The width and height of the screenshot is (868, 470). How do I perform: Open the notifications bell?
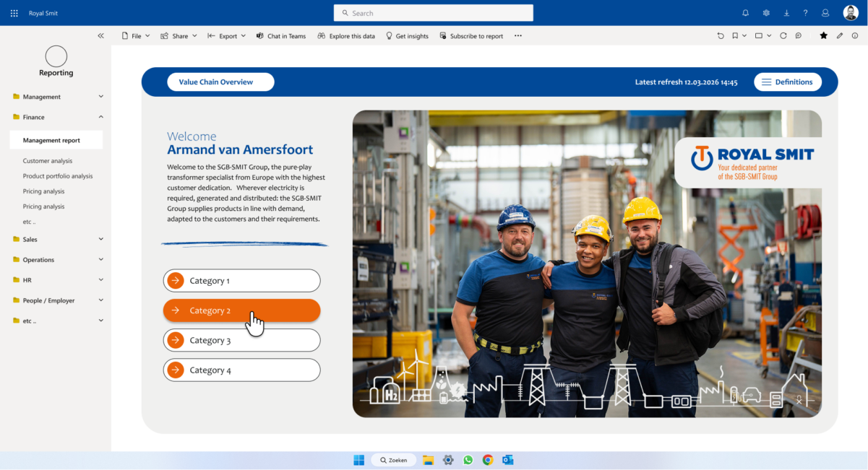(x=746, y=13)
